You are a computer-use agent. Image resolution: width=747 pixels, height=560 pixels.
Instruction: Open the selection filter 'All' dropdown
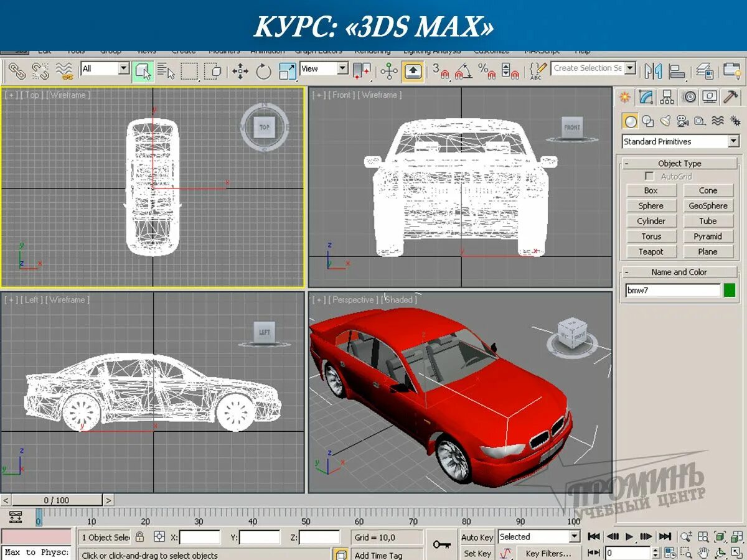pos(105,68)
